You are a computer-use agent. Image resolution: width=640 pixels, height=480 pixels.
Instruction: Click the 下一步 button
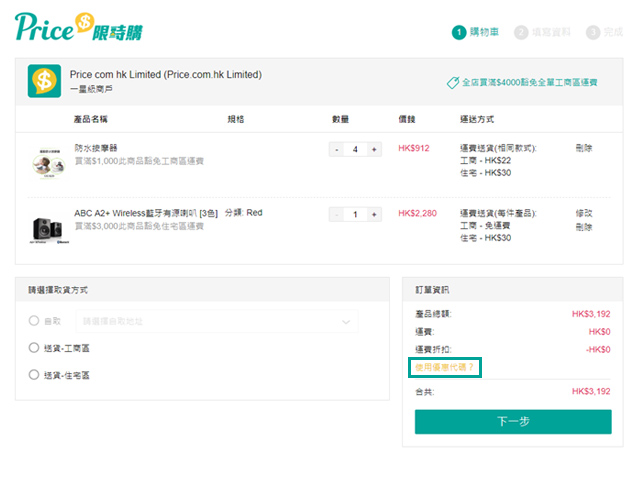(513, 421)
